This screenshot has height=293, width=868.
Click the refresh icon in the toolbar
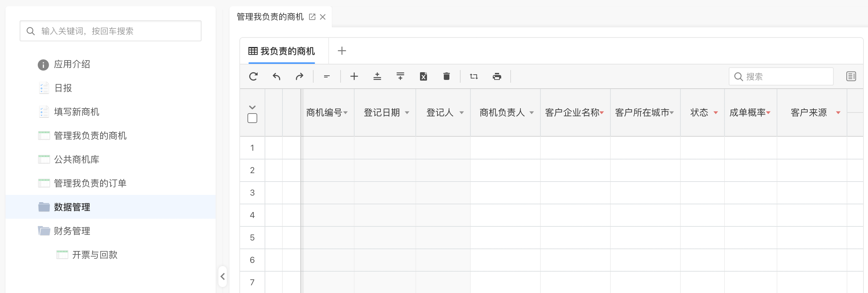click(x=253, y=76)
